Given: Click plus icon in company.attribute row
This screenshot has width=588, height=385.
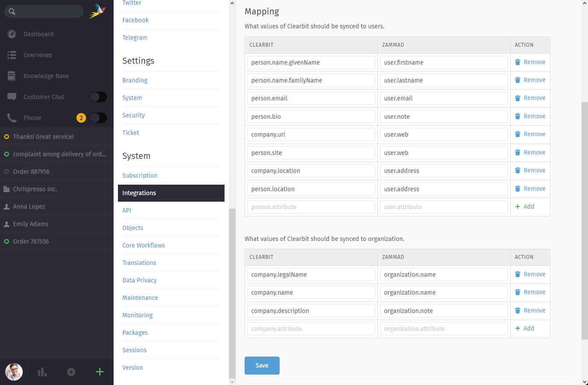Looking at the screenshot, I should coord(518,328).
